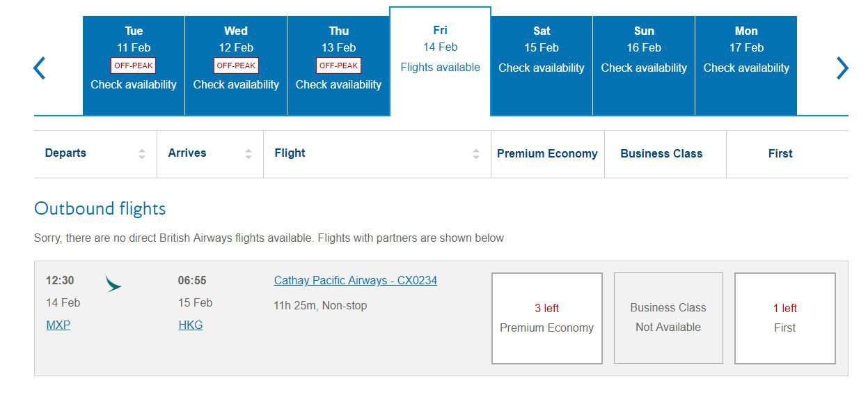Sort flights by Arrives column
Image resolution: width=868 pixels, height=393 pixels.
pyautogui.click(x=248, y=154)
